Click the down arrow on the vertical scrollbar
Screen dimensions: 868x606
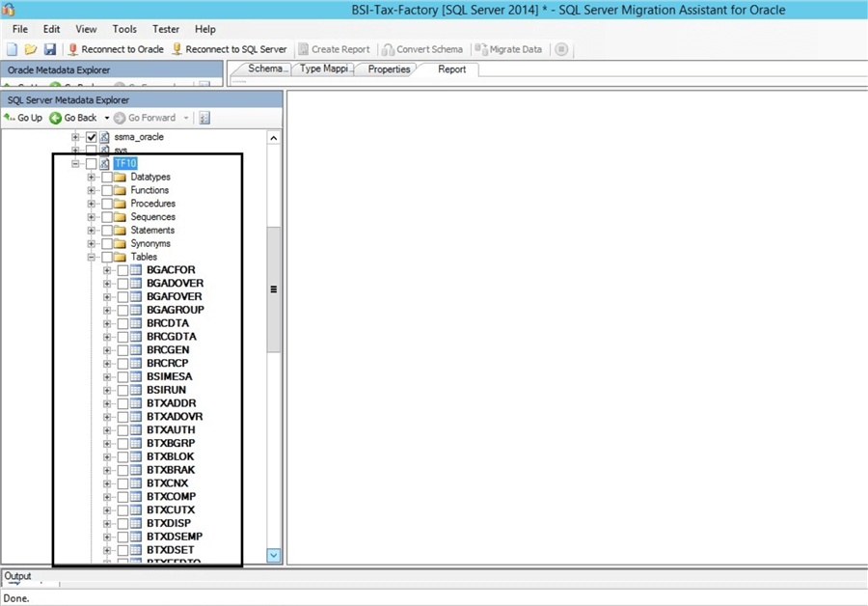tap(274, 555)
